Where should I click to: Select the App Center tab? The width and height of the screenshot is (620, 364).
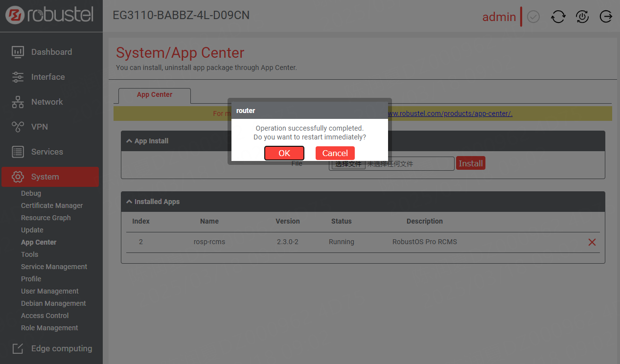[x=154, y=94]
